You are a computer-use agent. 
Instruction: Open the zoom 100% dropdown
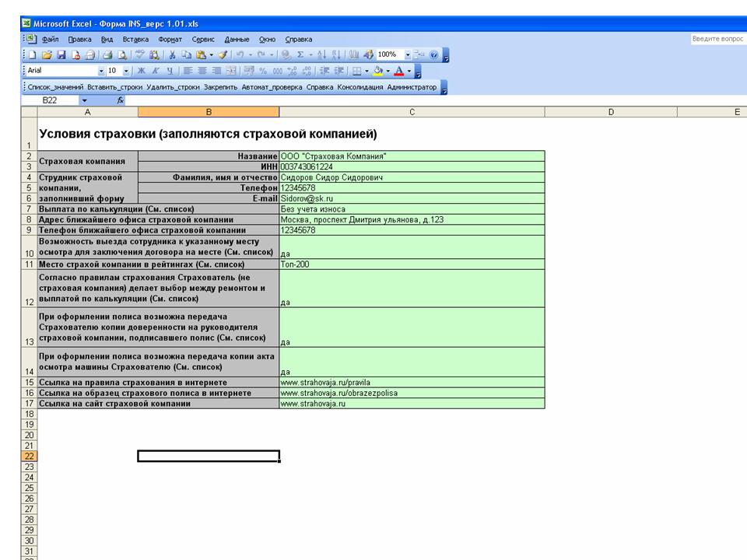click(x=408, y=54)
